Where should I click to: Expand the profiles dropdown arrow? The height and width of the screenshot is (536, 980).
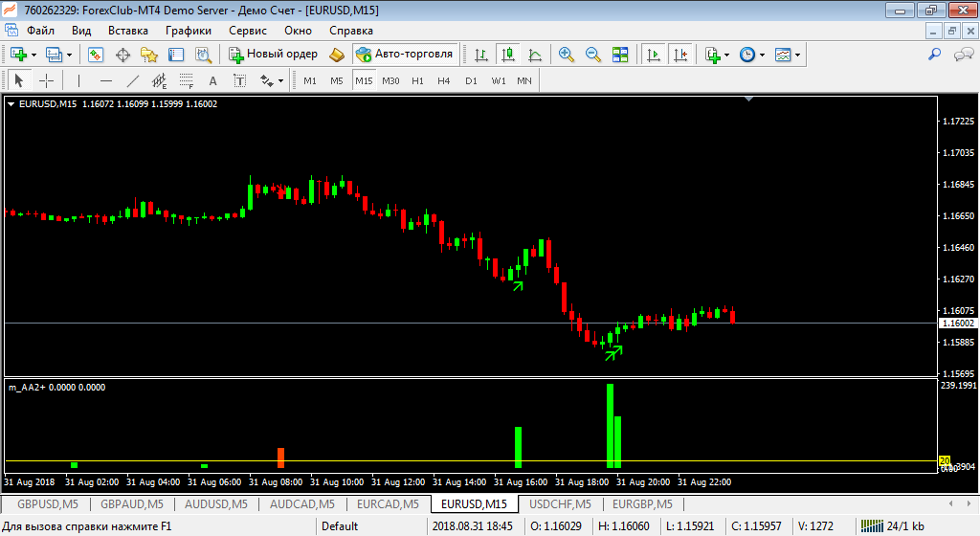tap(69, 55)
